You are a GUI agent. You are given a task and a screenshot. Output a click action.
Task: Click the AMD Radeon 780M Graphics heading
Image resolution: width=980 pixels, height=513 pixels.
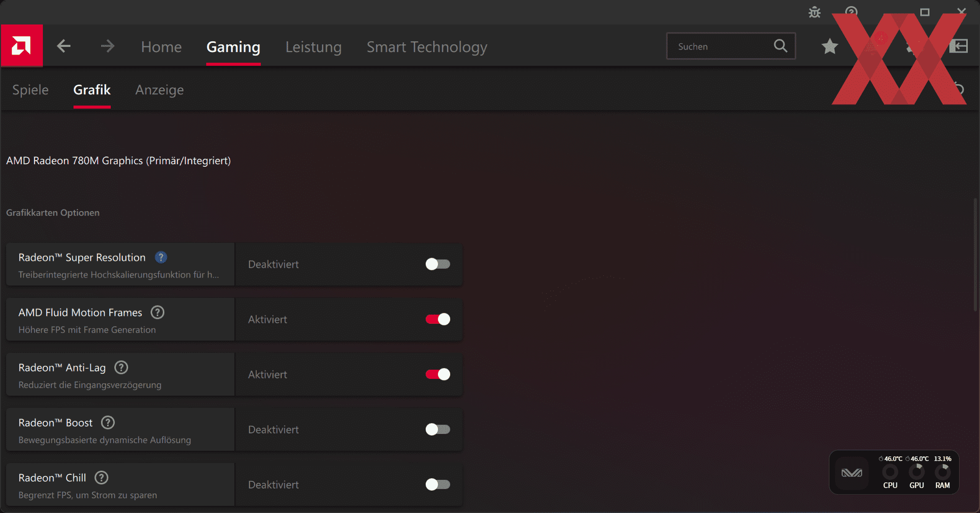[118, 161]
